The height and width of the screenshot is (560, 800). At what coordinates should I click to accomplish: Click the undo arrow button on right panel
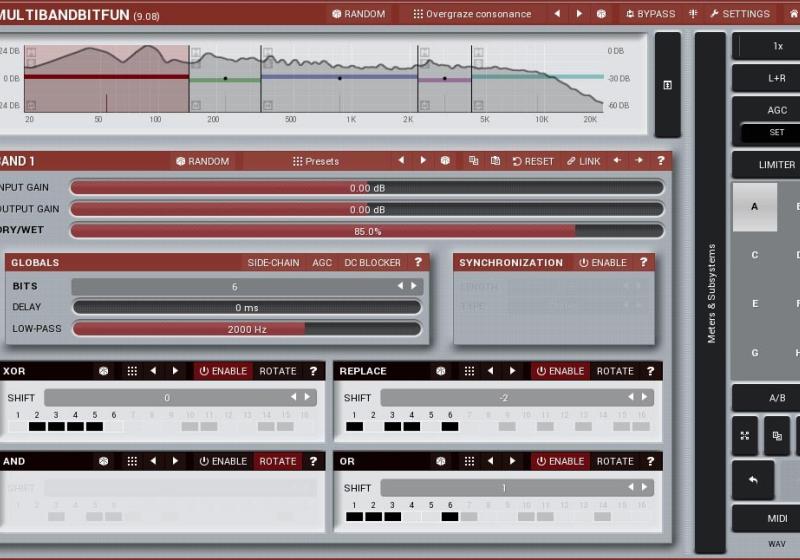[x=752, y=480]
